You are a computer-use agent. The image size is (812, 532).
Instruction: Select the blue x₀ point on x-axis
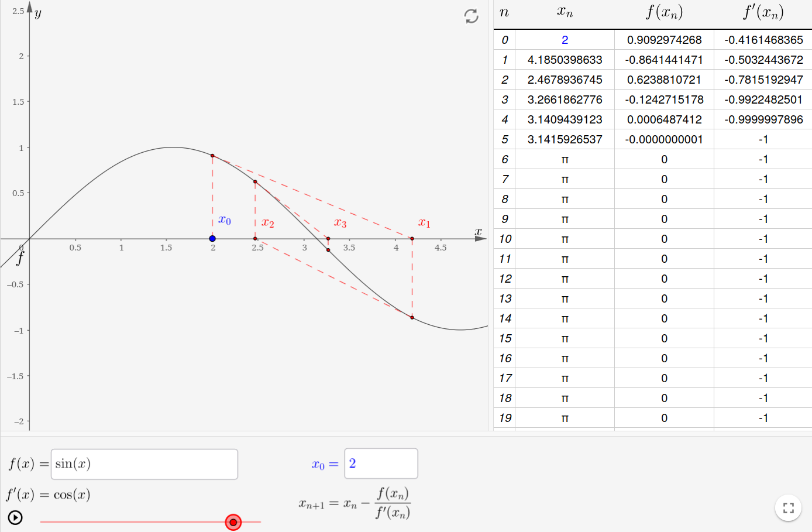pyautogui.click(x=212, y=239)
